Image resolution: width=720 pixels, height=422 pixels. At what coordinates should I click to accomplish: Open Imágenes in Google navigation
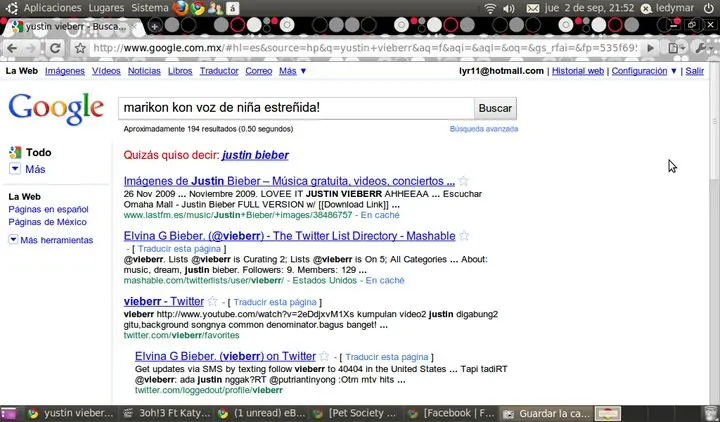point(65,71)
